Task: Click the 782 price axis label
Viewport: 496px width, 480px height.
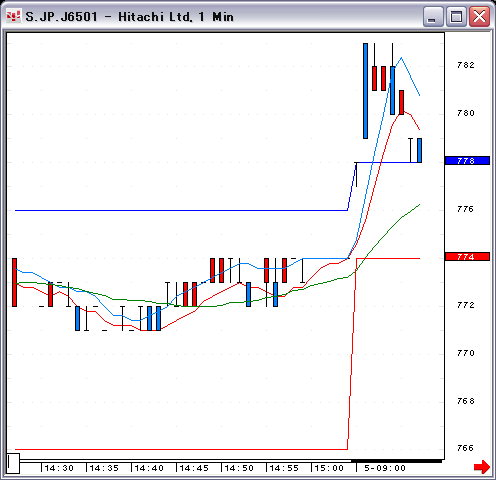Action: coord(466,65)
